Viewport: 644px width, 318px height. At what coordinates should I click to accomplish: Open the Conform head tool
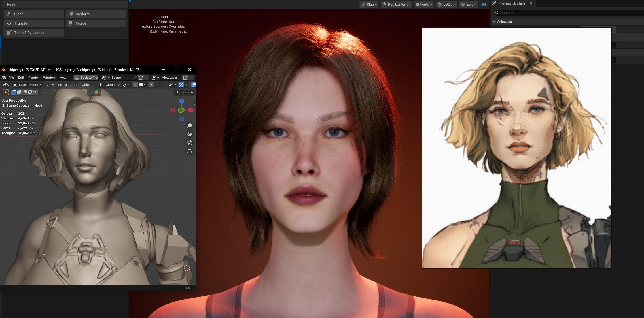(x=96, y=14)
